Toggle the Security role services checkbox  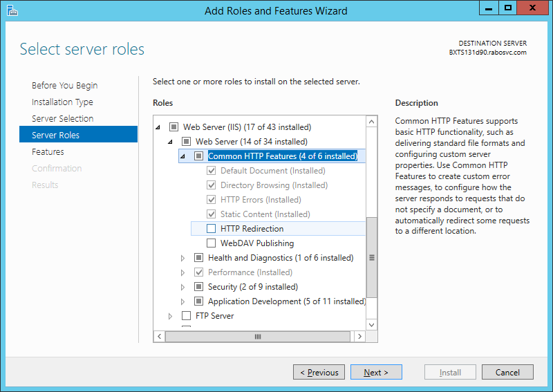click(199, 286)
